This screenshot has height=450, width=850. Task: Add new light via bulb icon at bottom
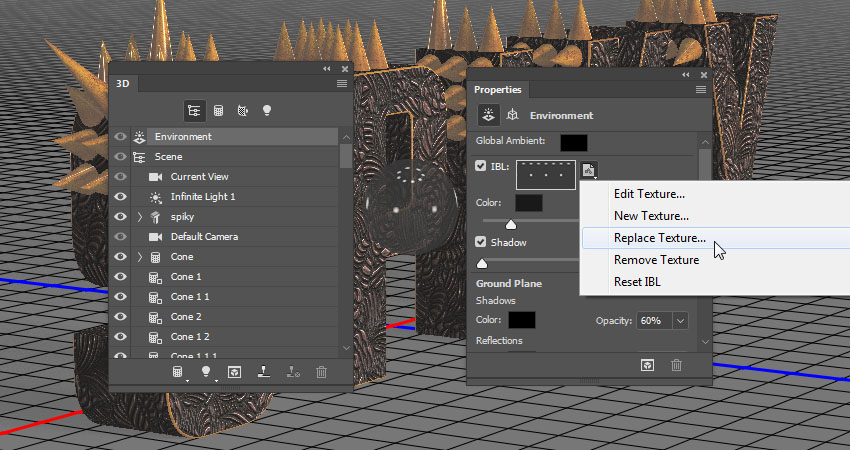(206, 372)
